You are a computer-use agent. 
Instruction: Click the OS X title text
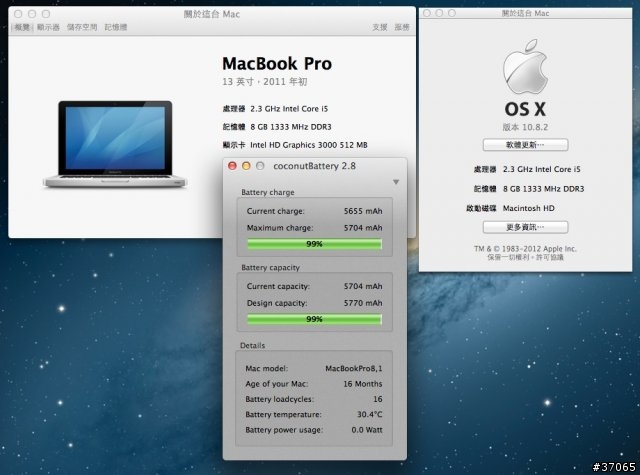click(525, 109)
